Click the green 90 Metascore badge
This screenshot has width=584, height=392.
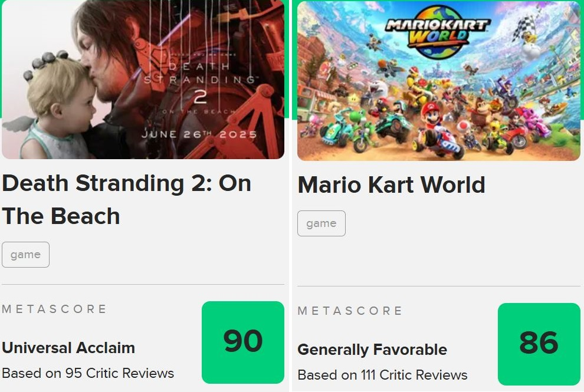[242, 342]
